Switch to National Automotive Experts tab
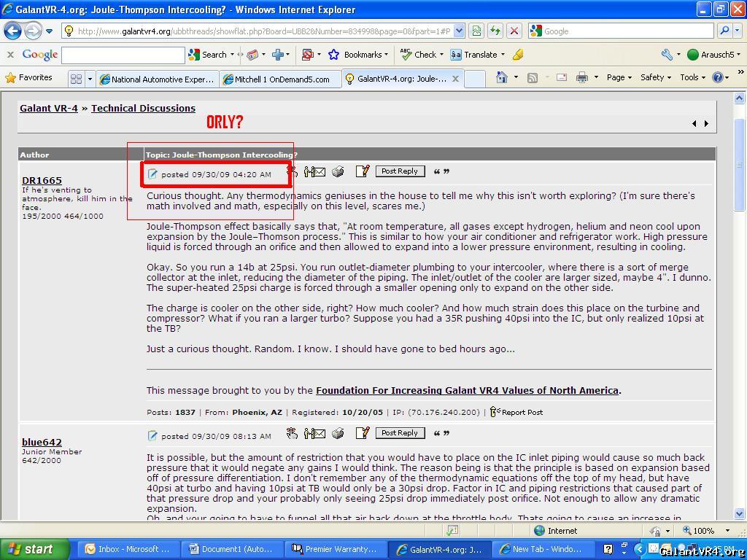This screenshot has width=747, height=560. click(157, 79)
